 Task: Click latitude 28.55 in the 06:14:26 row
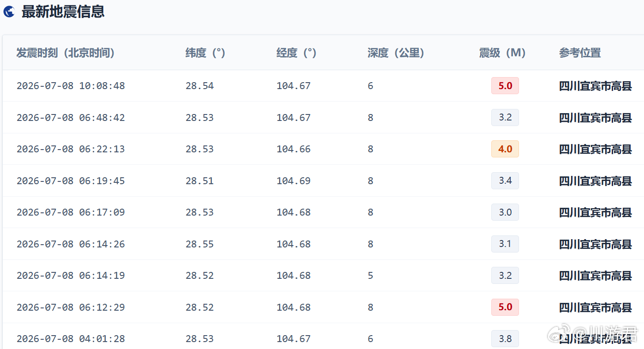coord(200,244)
